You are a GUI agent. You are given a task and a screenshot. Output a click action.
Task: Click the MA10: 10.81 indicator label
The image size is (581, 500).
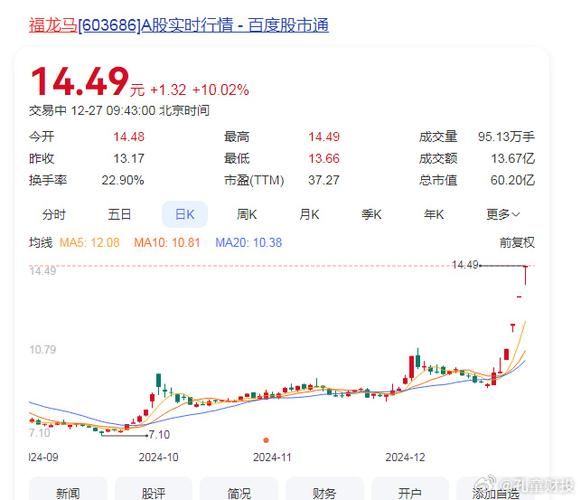(x=167, y=243)
